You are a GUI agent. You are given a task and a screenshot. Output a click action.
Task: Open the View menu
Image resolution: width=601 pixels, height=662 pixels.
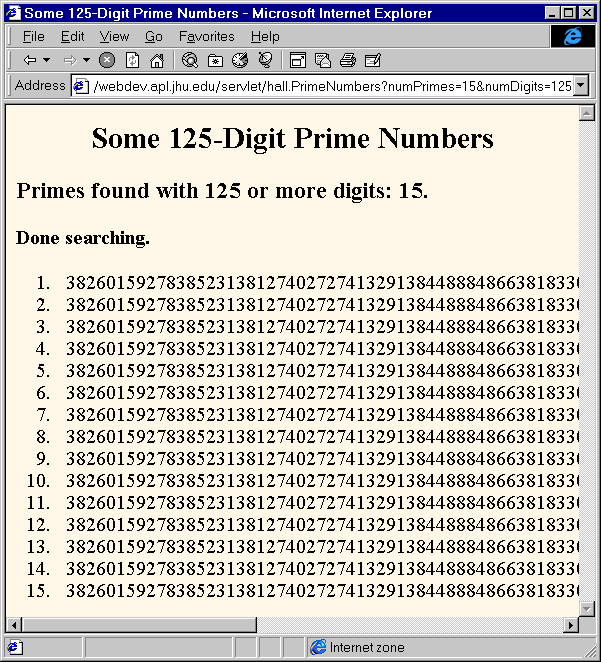pos(114,36)
